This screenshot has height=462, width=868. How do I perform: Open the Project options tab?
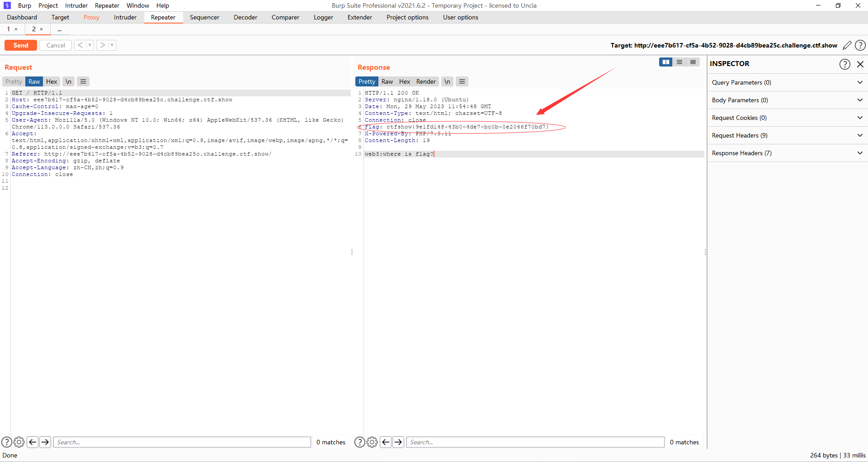(x=407, y=17)
